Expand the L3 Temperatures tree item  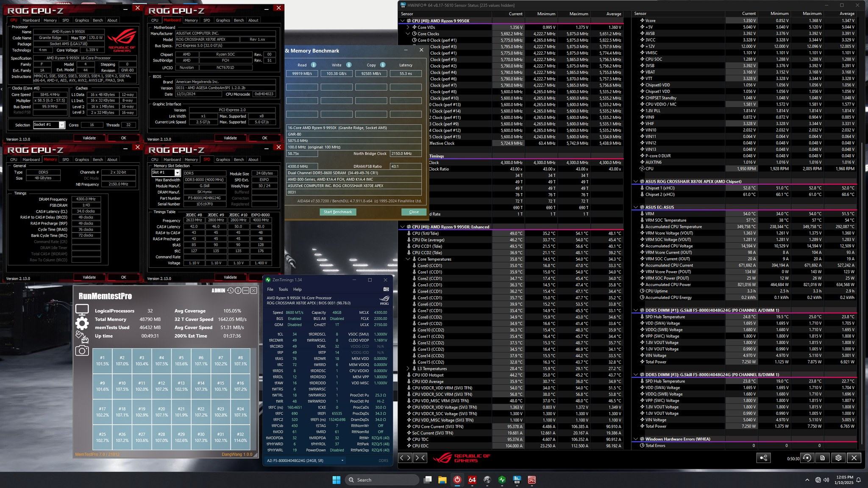pos(408,369)
